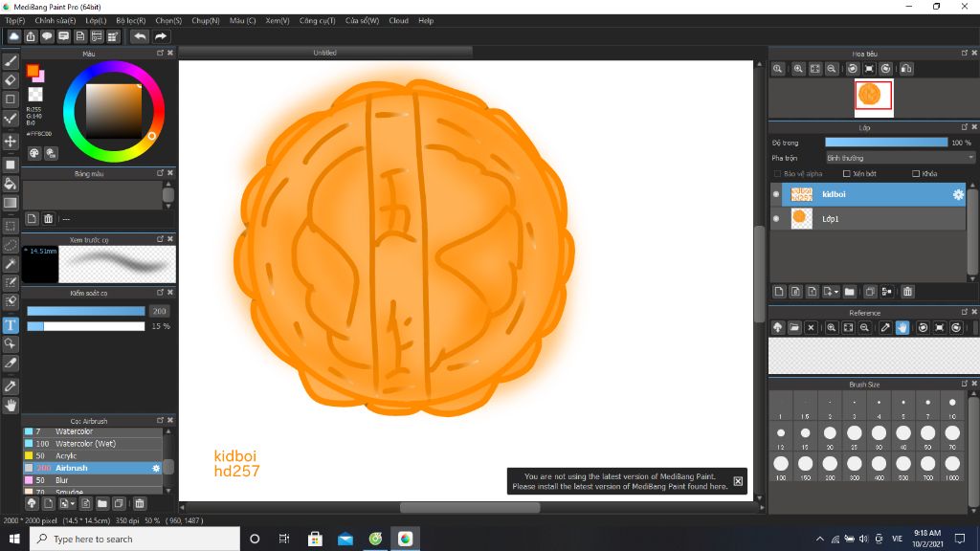The image size is (980, 551).
Task: Toggle visibility of the kidboi layer
Action: point(776,194)
